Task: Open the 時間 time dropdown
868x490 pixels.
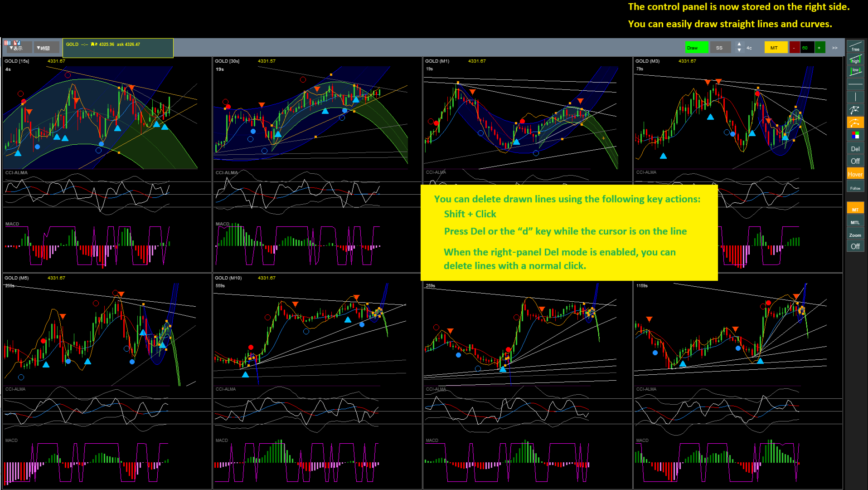Action: (x=46, y=48)
